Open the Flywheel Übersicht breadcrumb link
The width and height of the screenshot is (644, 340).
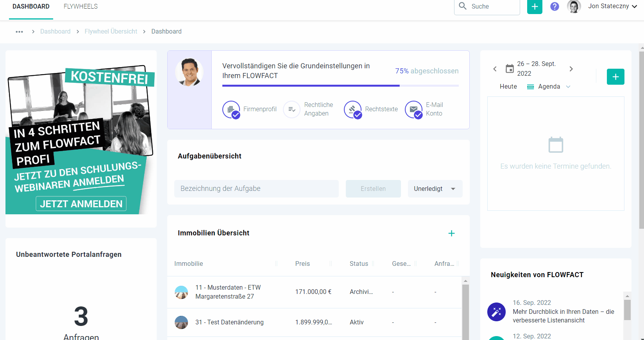click(111, 32)
